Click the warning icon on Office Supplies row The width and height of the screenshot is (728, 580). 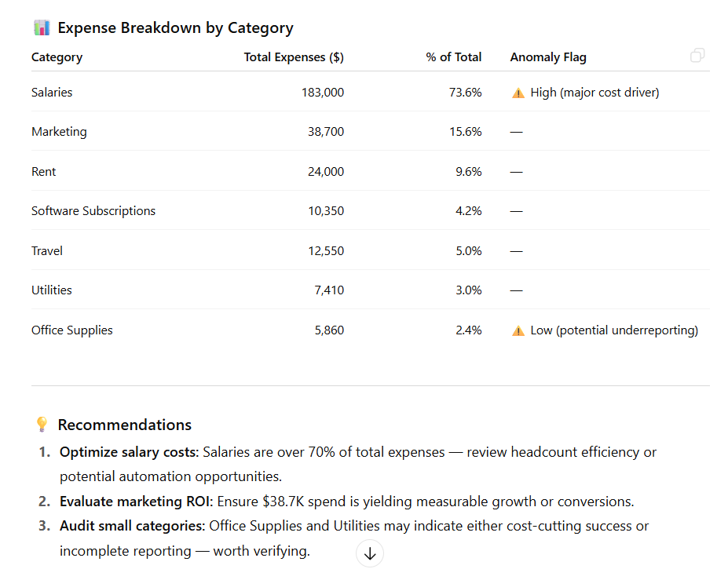[x=518, y=330]
